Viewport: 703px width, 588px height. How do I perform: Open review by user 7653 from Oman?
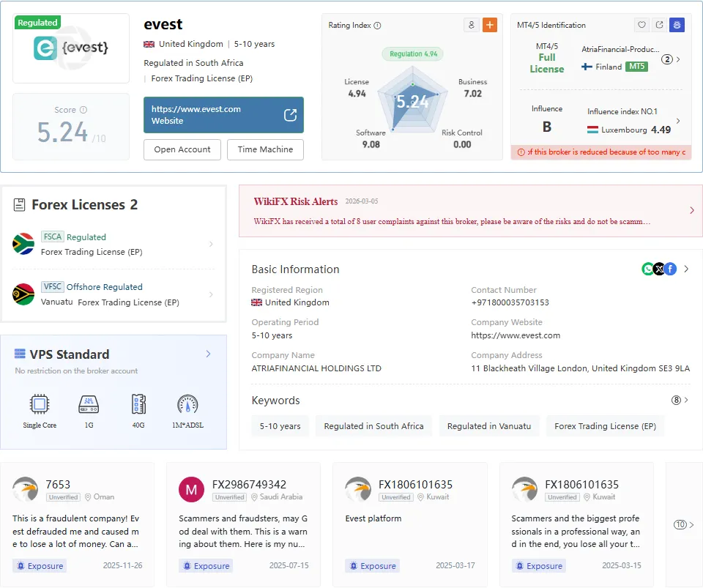point(76,531)
